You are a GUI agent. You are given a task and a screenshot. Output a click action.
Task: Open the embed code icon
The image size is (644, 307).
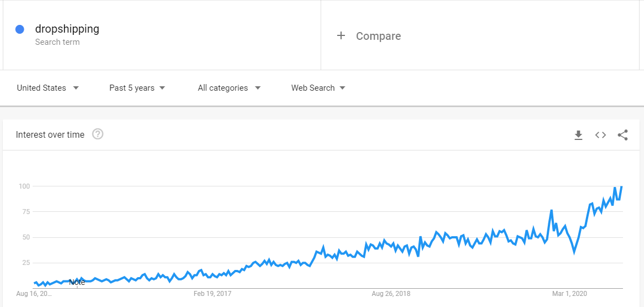coord(600,135)
